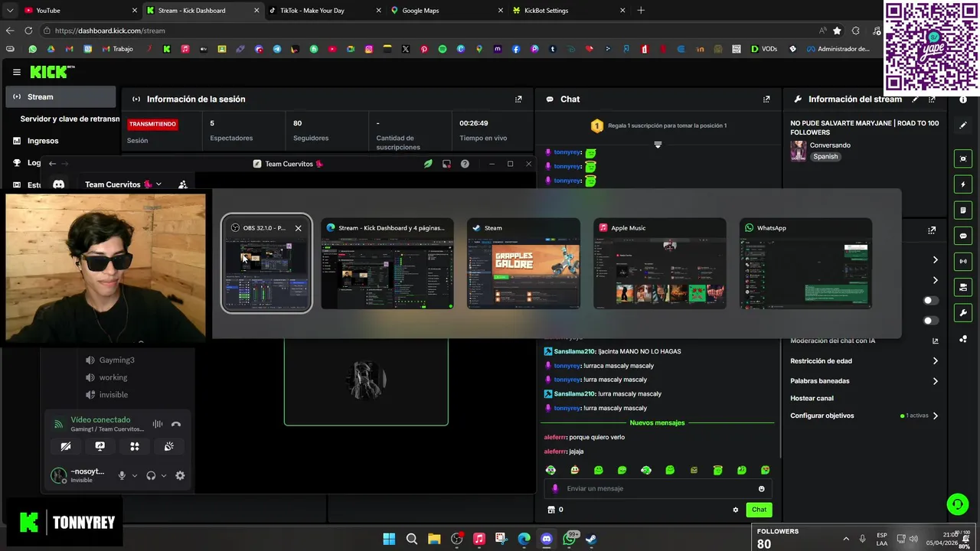Open Servidor y clave de retransmisión
The height and width of the screenshot is (551, 980).
tap(70, 119)
